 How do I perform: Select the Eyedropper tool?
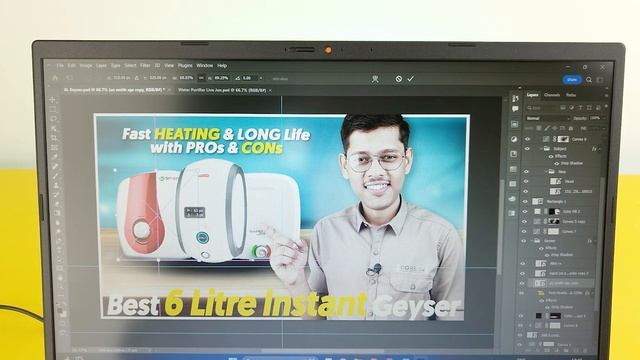pos(54,157)
